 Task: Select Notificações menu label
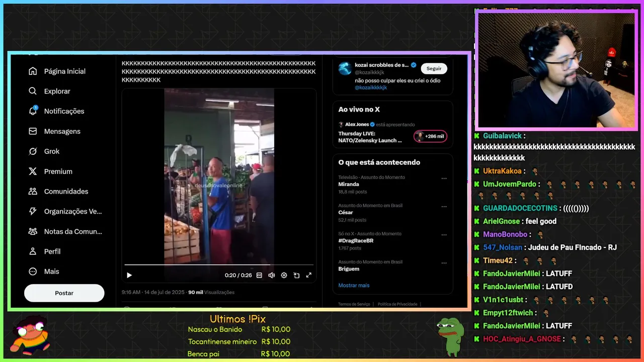click(x=64, y=111)
